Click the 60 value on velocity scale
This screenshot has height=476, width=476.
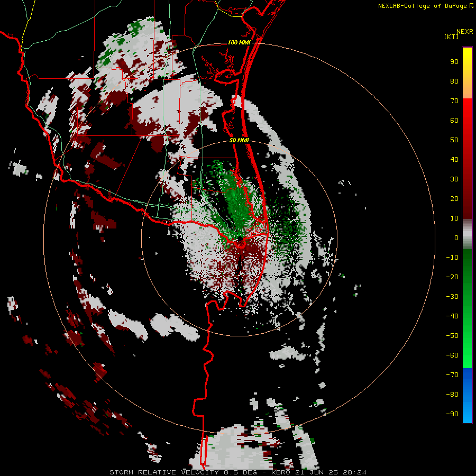[454, 121]
